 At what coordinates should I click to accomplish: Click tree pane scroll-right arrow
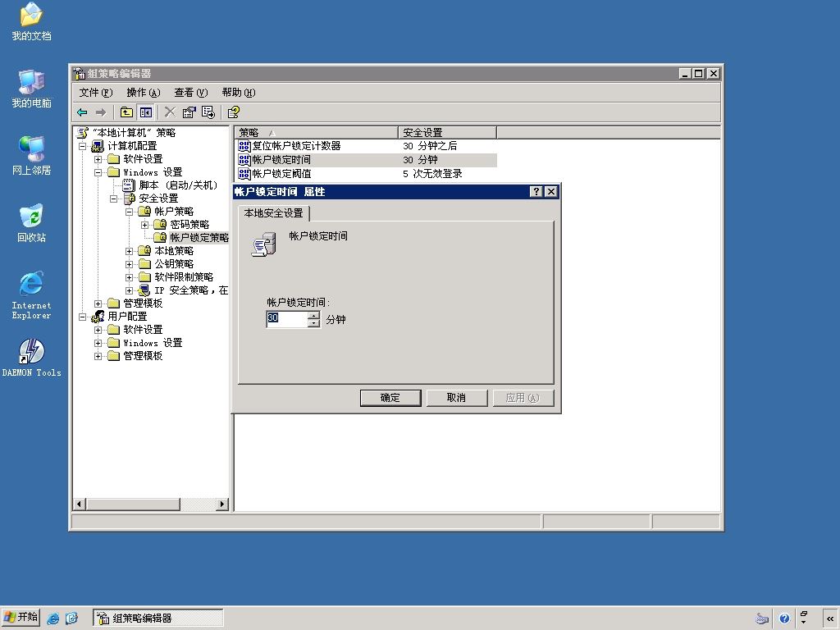(222, 504)
